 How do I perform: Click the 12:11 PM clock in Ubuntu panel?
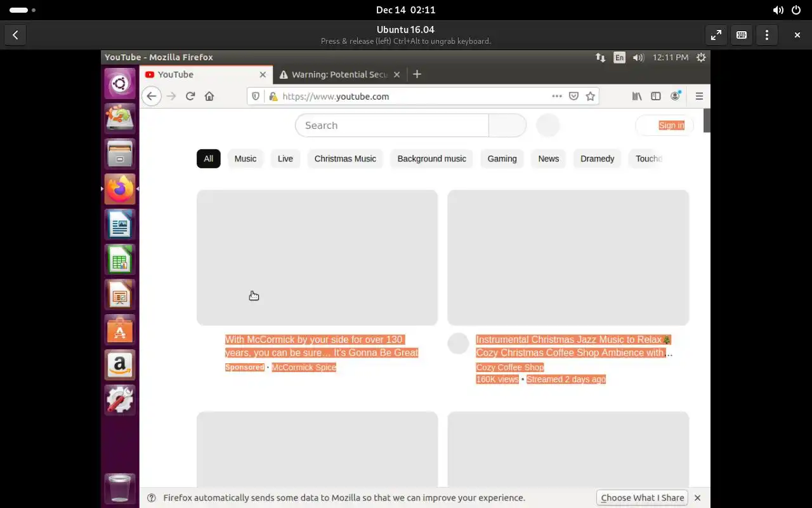[x=671, y=57]
